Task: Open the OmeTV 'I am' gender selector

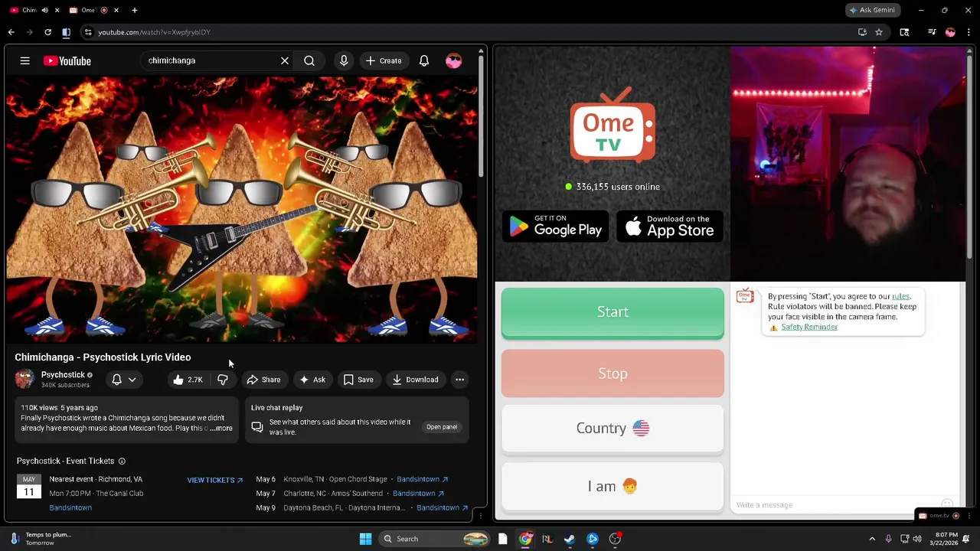Action: coord(612,486)
